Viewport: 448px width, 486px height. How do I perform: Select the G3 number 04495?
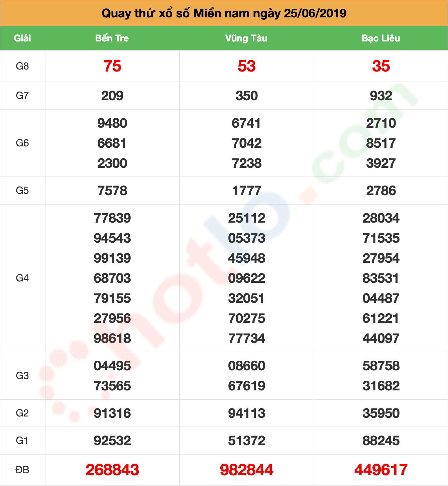(112, 366)
